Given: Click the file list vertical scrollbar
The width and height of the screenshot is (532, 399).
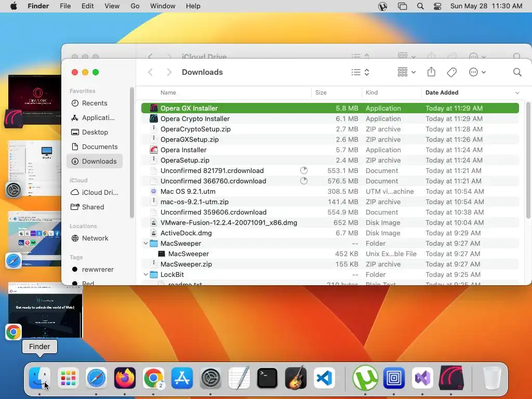Looking at the screenshot, I should coord(528,161).
